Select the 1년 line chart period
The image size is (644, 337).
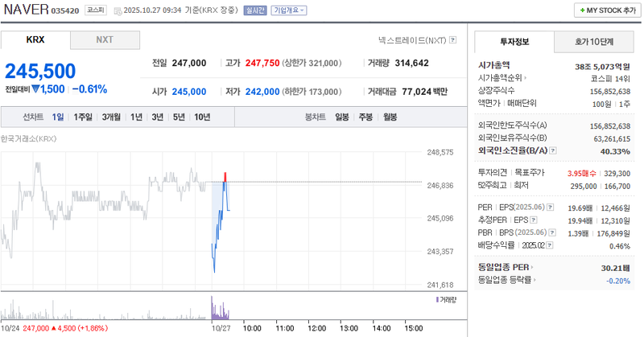[136, 117]
